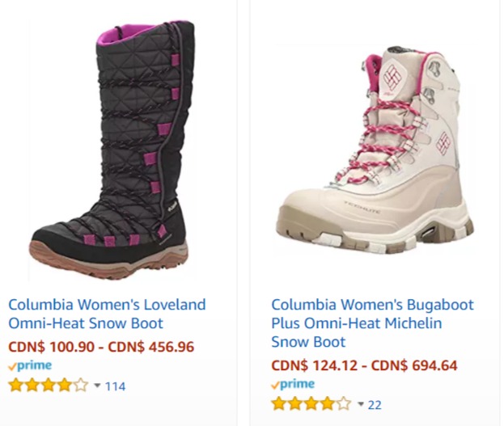Click the orange Prime checkmark for Loveland boot
504x426 pixels.
[12, 366]
